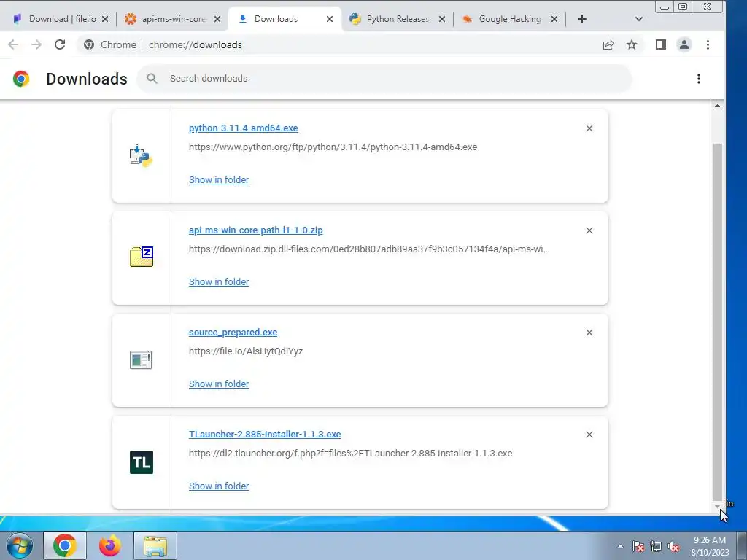The width and height of the screenshot is (747, 560).
Task: Reload the downloads page
Action: [x=60, y=44]
